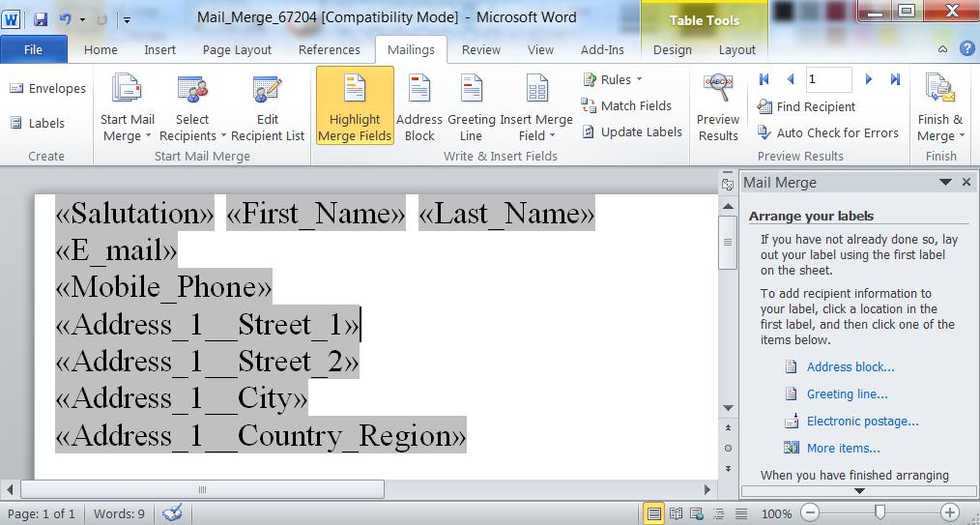The width and height of the screenshot is (980, 525).
Task: Click the «Salutation» merge field
Action: pyautogui.click(x=135, y=214)
